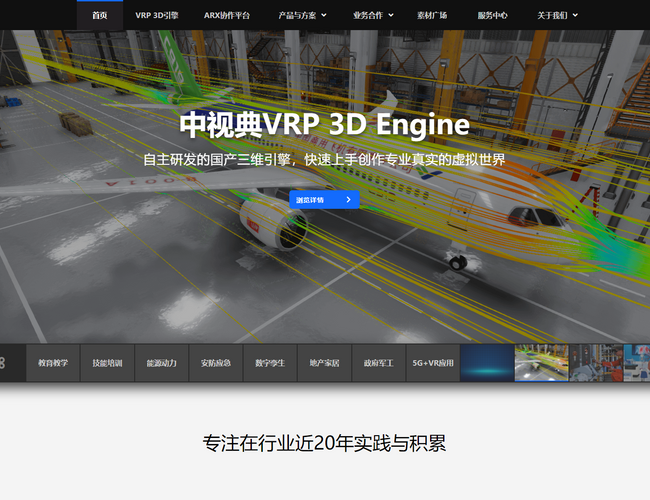Choose the 政府军工 category
The image size is (650, 500).
[378, 363]
